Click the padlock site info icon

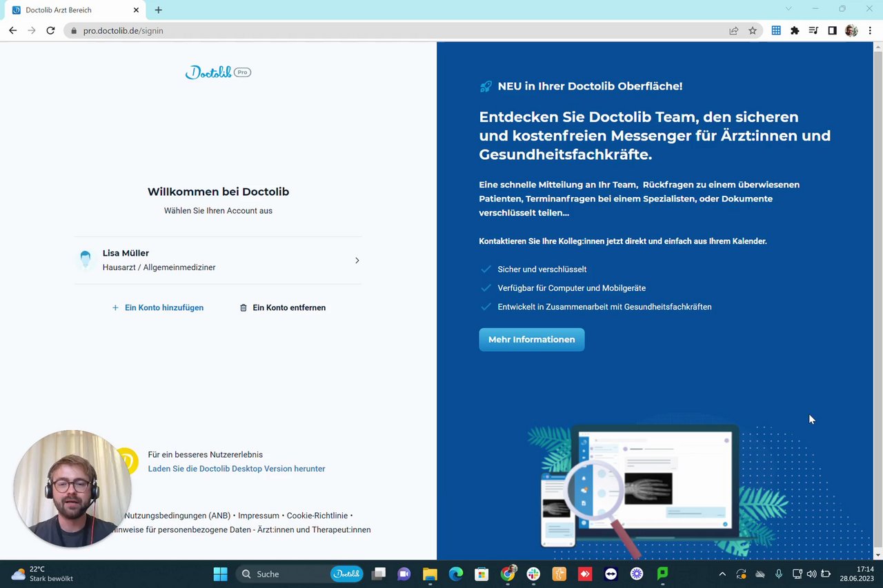click(74, 30)
